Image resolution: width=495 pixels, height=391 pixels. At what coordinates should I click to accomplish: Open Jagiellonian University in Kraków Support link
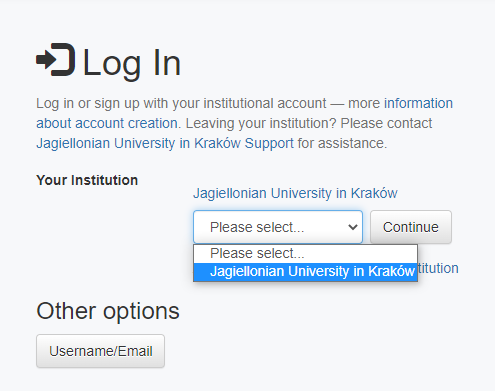(x=165, y=143)
